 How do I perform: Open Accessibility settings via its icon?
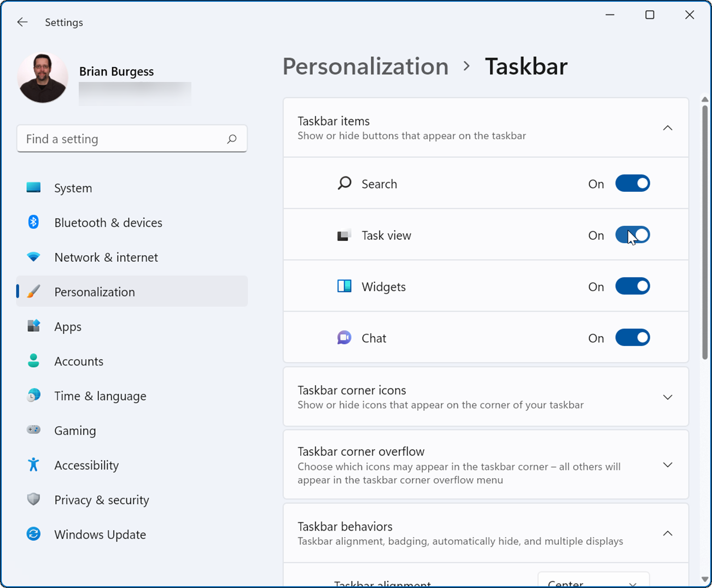pos(33,465)
